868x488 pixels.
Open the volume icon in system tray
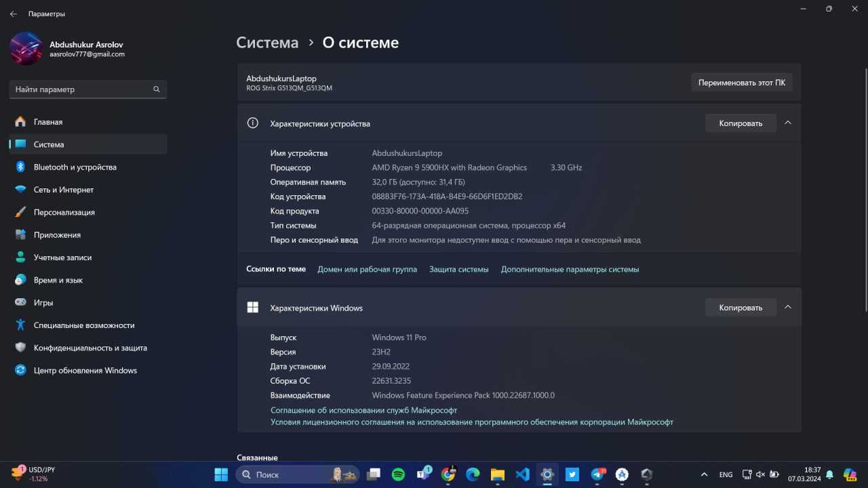point(761,474)
